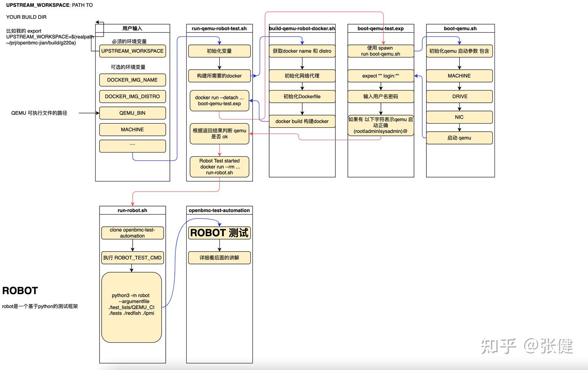
Task: Click the DOCKER_IMG_NAME box
Action: tap(132, 80)
